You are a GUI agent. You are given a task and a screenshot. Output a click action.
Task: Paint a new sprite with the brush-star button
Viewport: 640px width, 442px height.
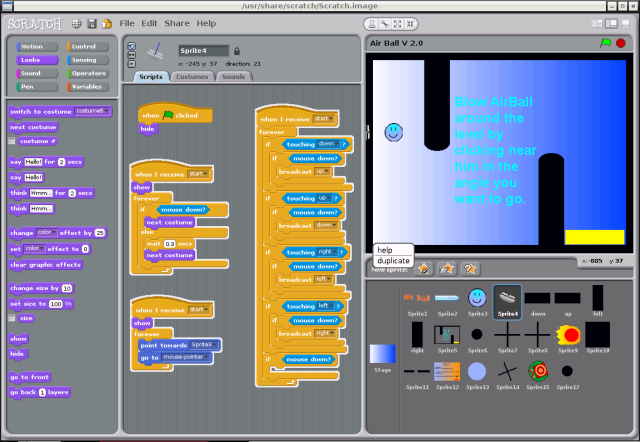point(423,268)
